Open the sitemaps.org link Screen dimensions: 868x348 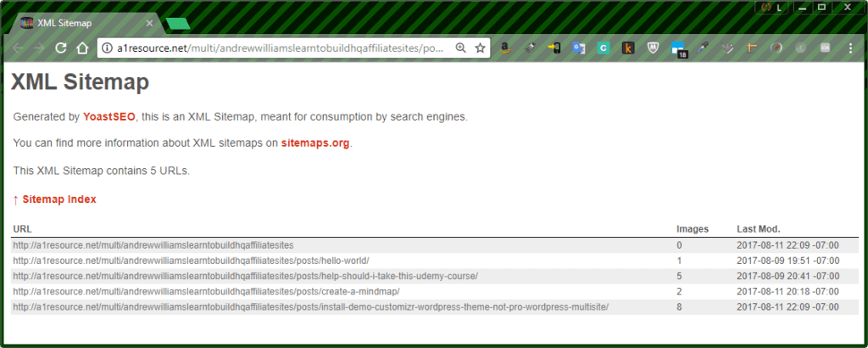coord(315,143)
